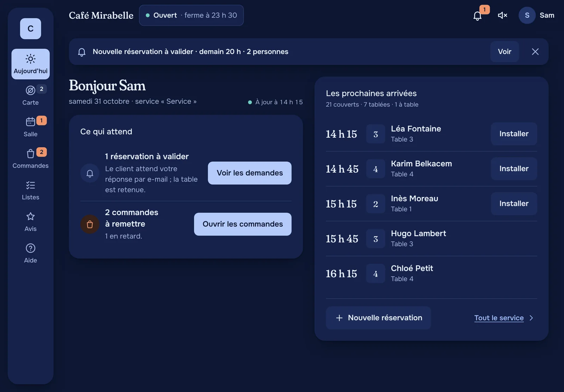The width and height of the screenshot is (564, 392).
Task: Open the Aide help section
Action: [30, 253]
